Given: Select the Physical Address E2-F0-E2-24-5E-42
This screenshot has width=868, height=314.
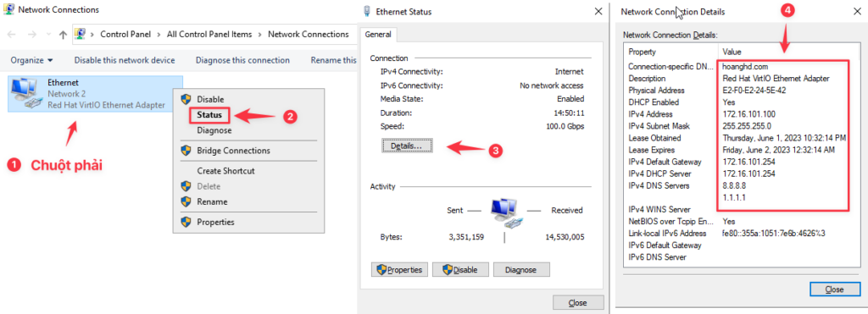Looking at the screenshot, I should coord(753,90).
